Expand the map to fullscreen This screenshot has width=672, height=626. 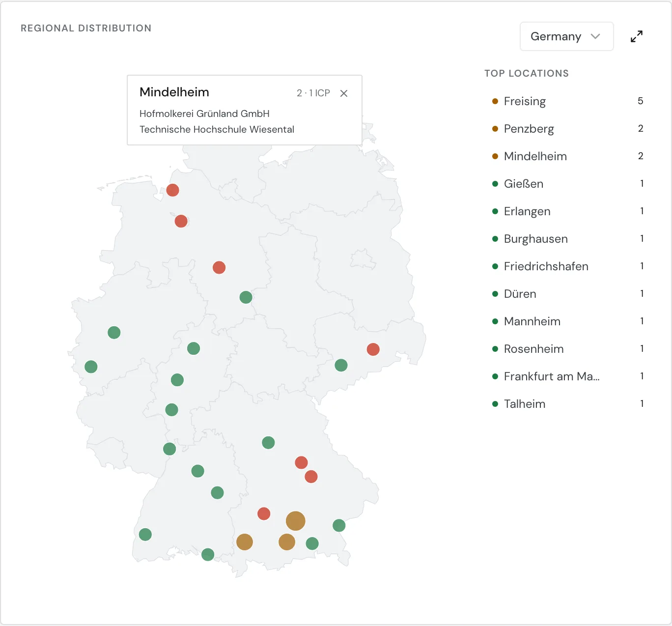click(637, 36)
